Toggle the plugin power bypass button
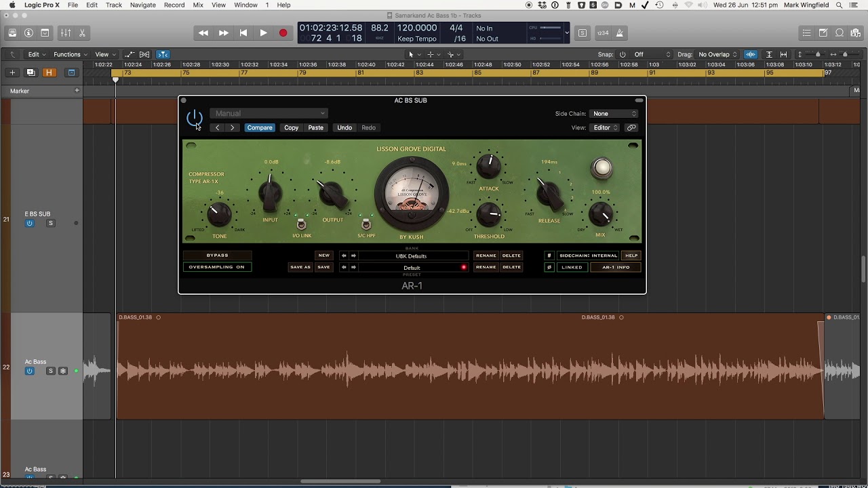Image resolution: width=868 pixels, height=488 pixels. tap(194, 118)
